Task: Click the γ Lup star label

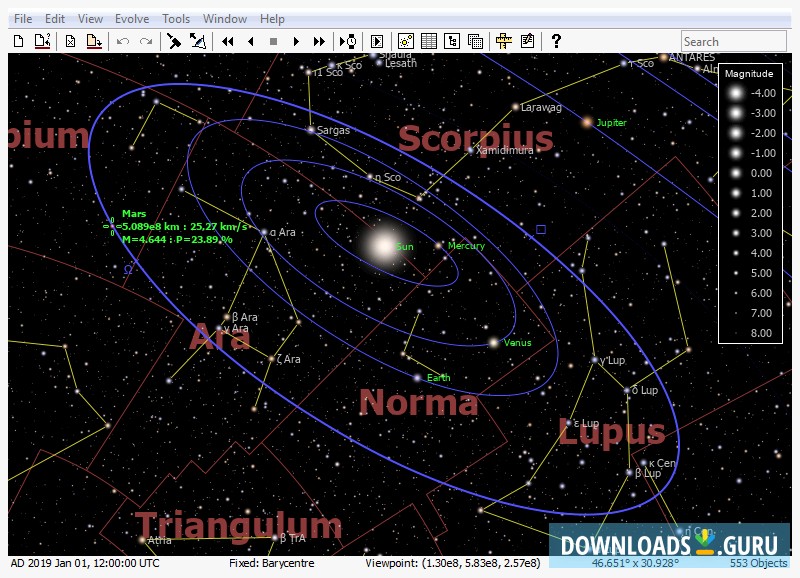Action: pyautogui.click(x=612, y=360)
